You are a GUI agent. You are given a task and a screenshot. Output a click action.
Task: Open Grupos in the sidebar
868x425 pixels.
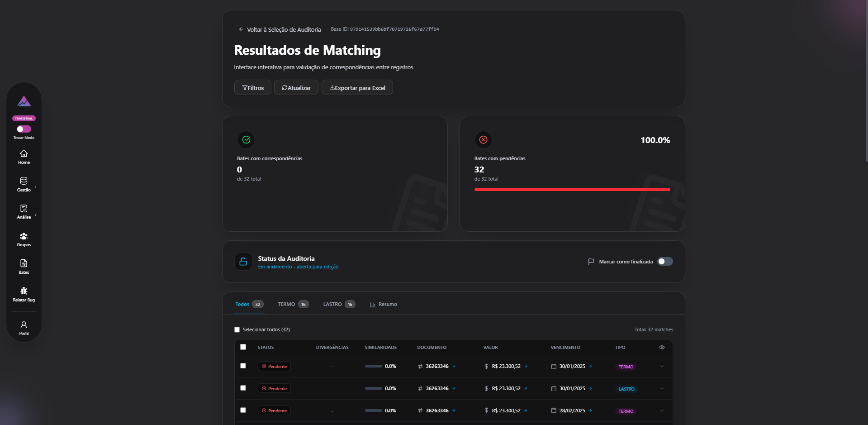click(x=24, y=239)
